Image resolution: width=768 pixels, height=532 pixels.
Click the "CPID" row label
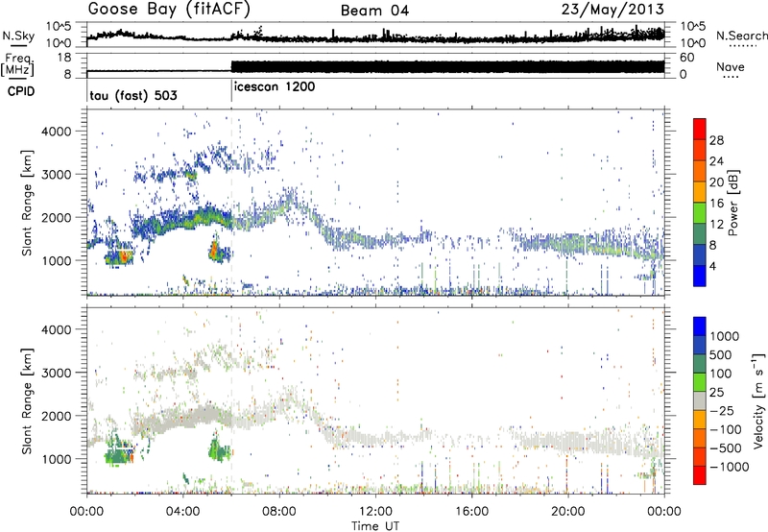tap(21, 91)
